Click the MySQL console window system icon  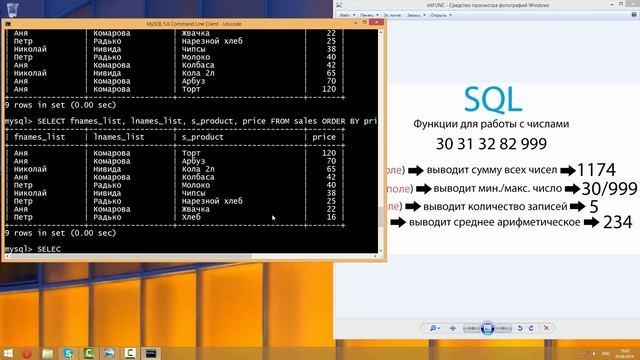(8, 24)
